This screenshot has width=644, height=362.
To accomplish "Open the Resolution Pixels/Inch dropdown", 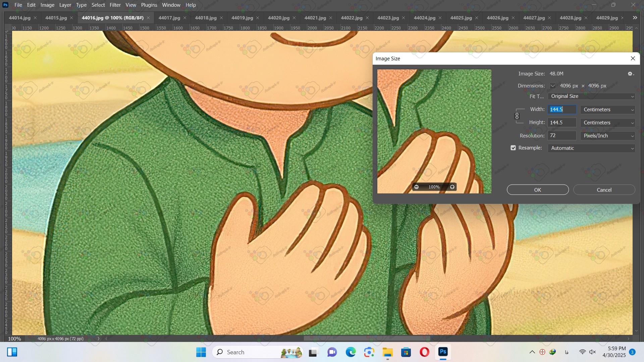I will (x=608, y=136).
